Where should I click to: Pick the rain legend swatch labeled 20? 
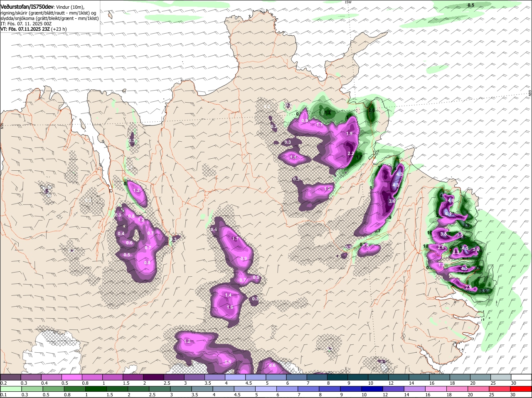[479, 388]
